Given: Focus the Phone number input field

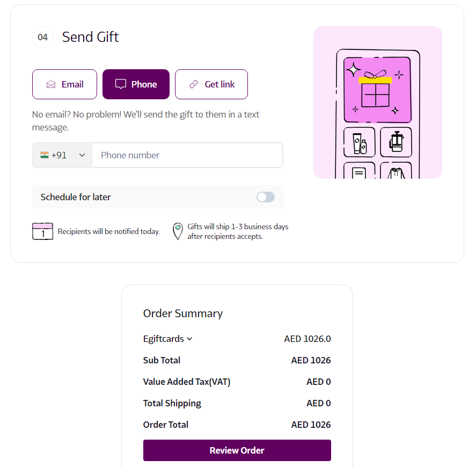Looking at the screenshot, I should (187, 155).
